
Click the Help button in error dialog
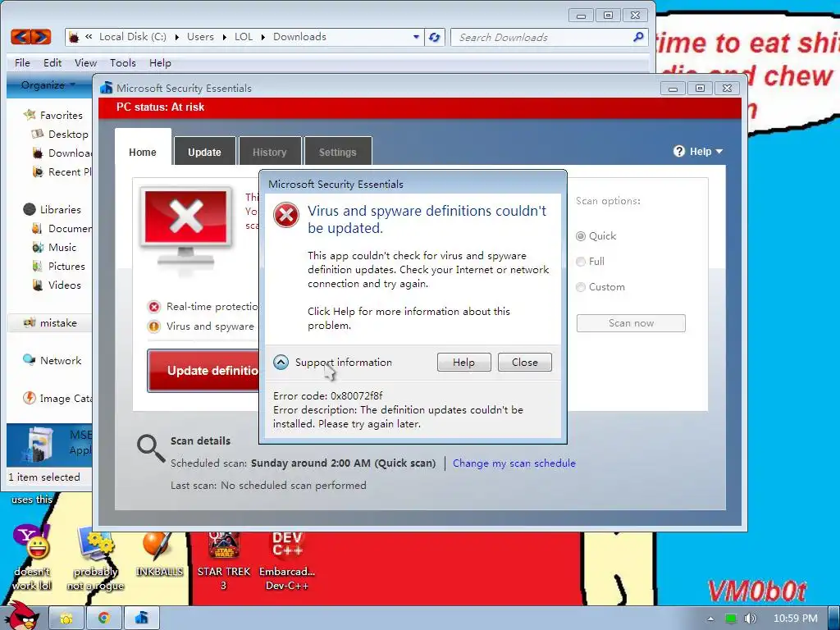point(464,362)
